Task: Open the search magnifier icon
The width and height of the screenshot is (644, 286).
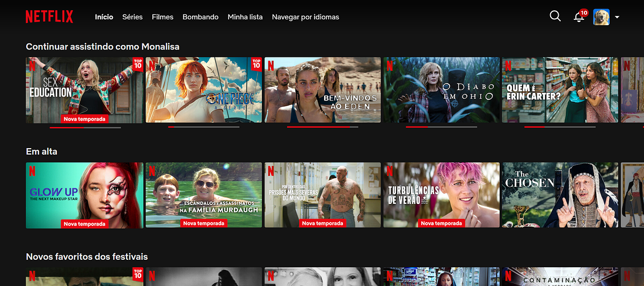Action: click(555, 16)
